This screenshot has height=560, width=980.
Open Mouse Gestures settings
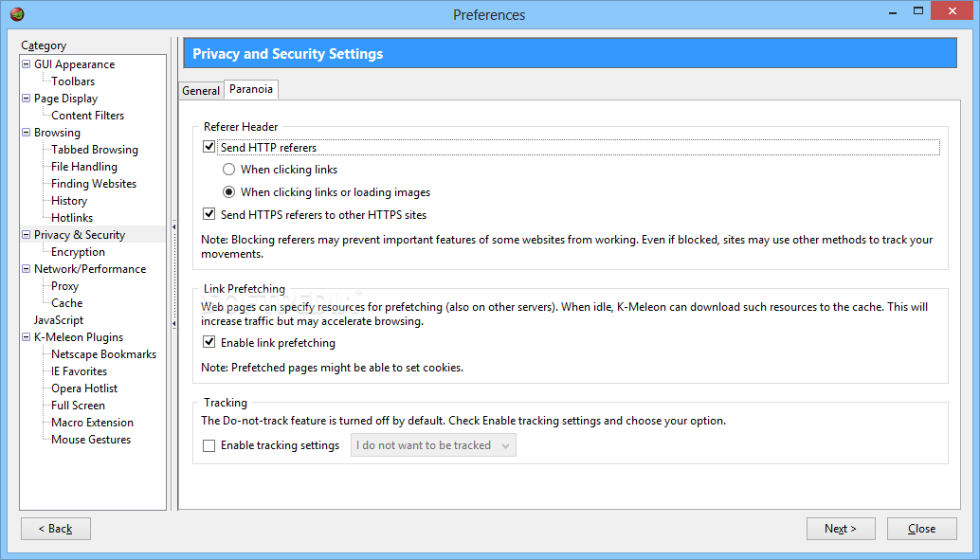coord(91,440)
